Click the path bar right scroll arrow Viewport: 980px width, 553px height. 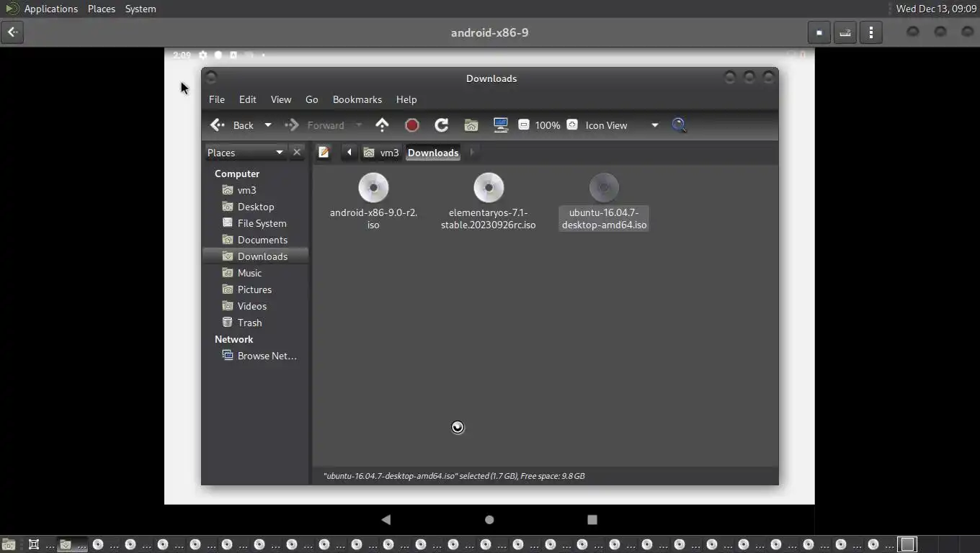472,153
